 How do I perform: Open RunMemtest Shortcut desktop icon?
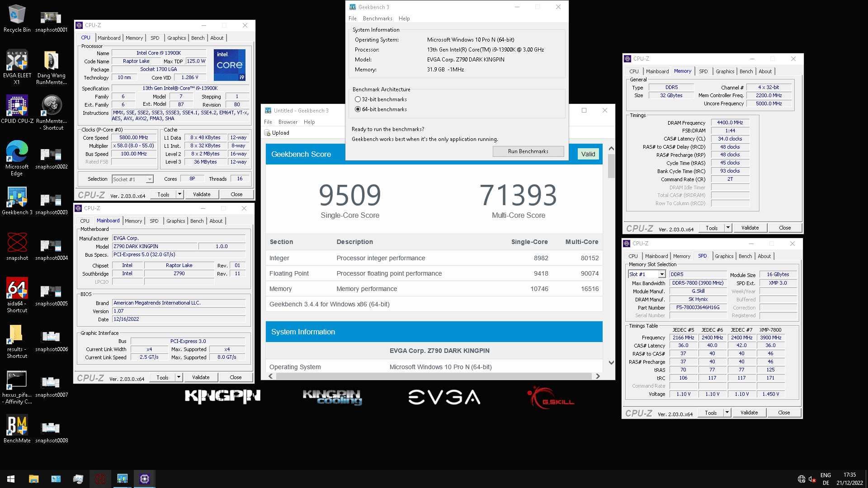51,113
